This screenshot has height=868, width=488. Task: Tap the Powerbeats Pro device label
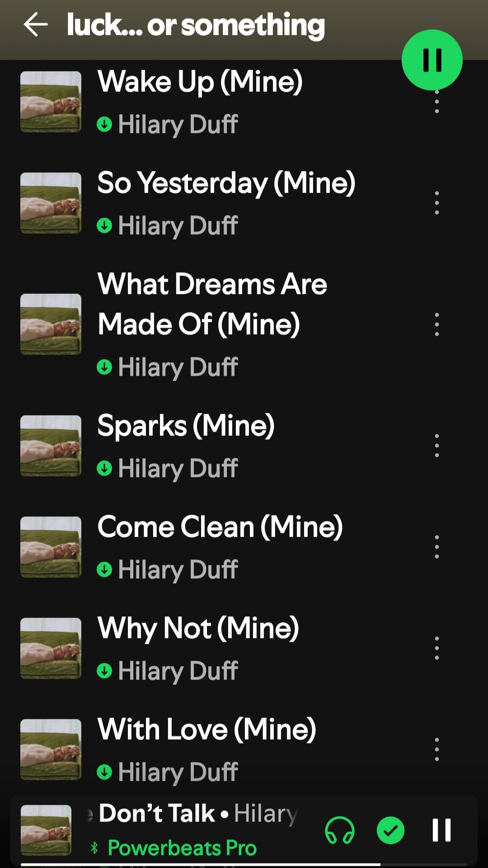coord(182,848)
